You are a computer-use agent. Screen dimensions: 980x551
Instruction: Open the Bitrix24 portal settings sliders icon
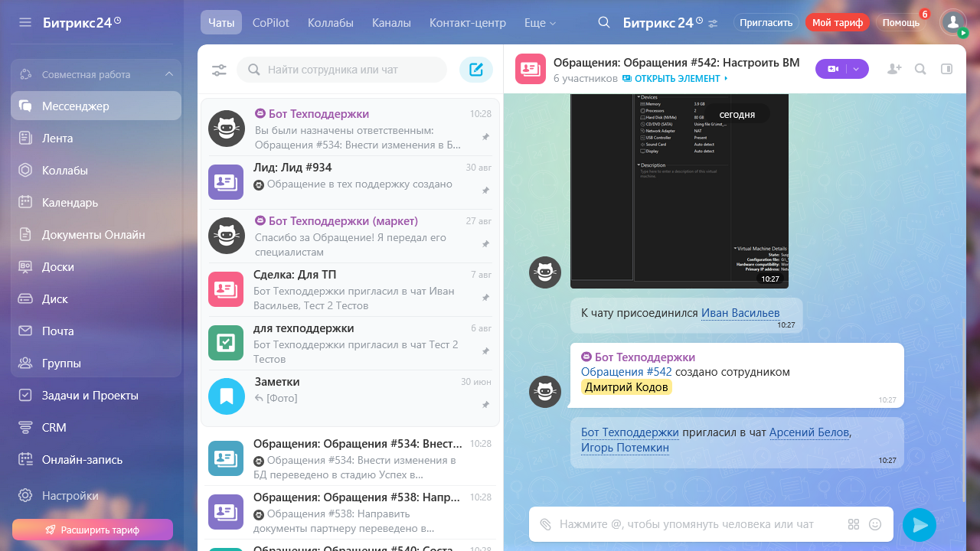(713, 23)
